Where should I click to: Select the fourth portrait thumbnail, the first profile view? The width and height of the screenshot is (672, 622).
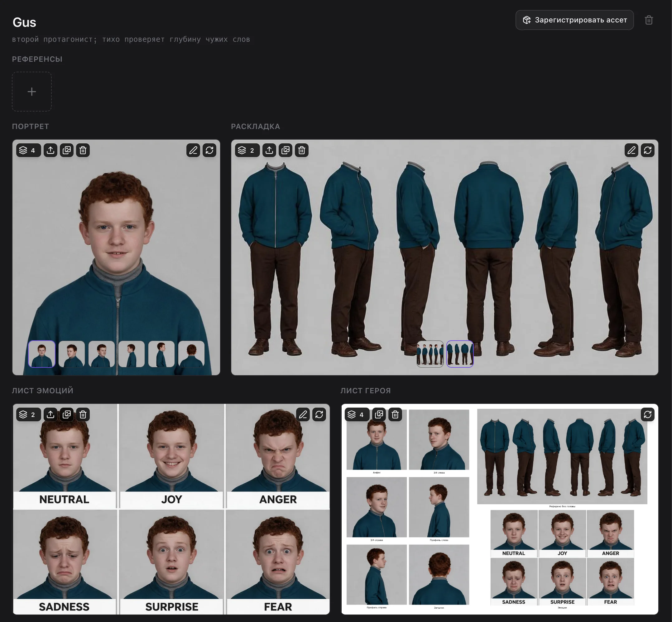[132, 354]
